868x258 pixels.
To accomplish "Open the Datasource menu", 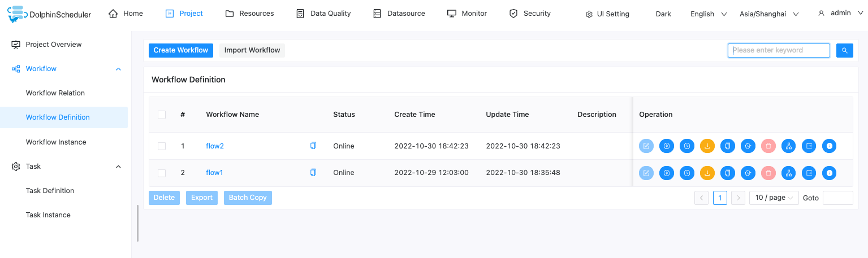I will (399, 14).
